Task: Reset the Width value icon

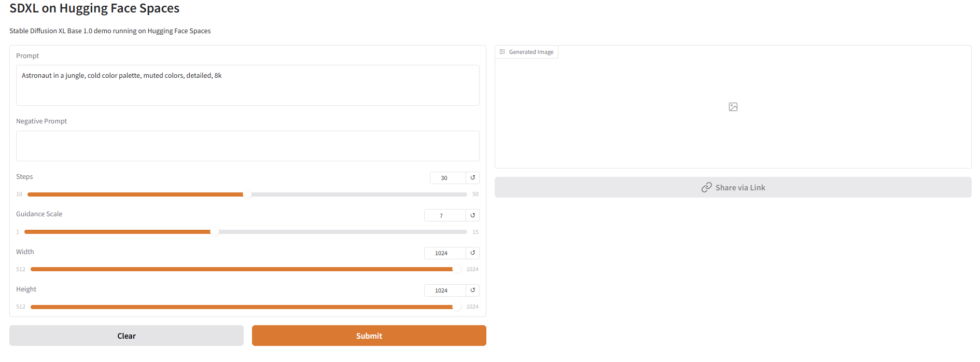Action: pos(472,253)
